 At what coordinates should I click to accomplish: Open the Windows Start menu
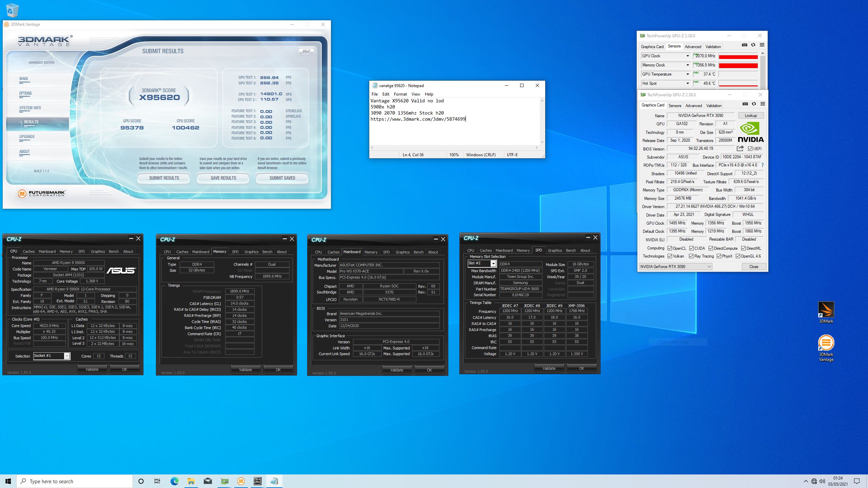pyautogui.click(x=8, y=481)
